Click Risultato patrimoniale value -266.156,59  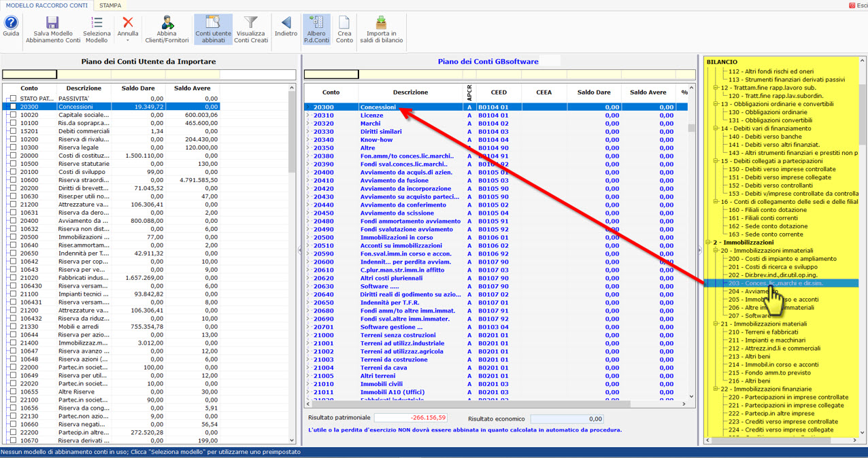(x=412, y=419)
